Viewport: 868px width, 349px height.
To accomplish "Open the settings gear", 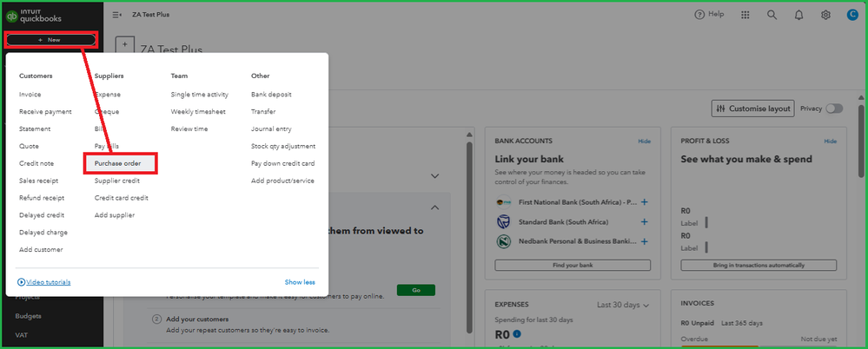I will tap(825, 15).
